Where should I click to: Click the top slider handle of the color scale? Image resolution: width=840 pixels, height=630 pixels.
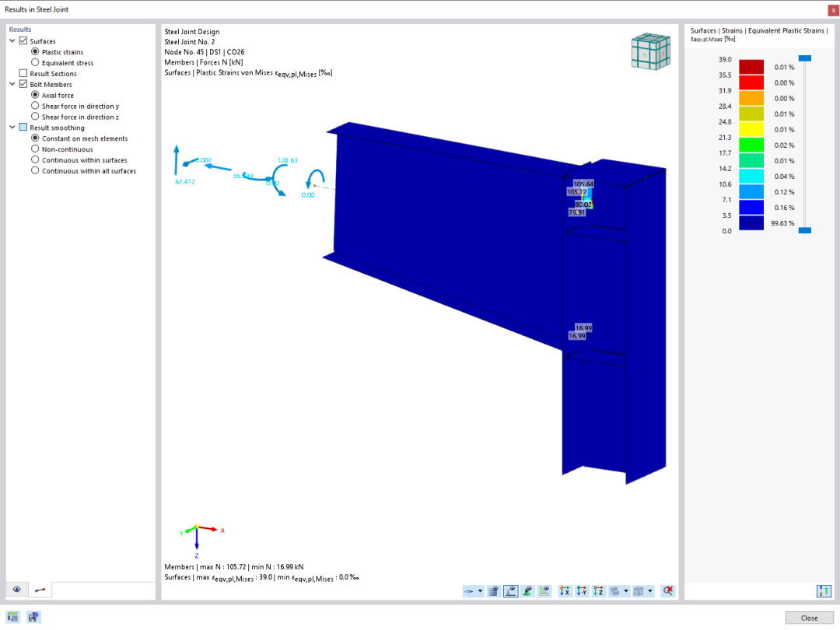[805, 58]
